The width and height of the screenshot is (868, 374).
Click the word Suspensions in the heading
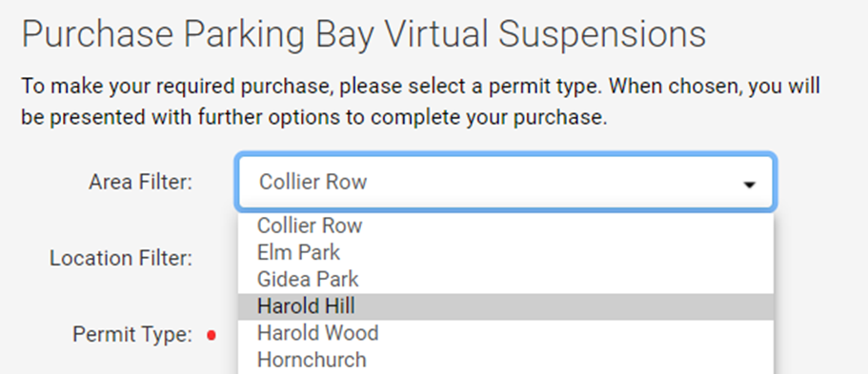(x=602, y=35)
